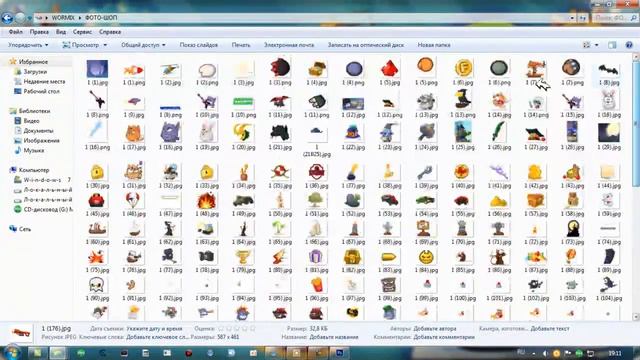640x360 pixels.
Task: Click Записать на оптический диск
Action: coord(366,45)
